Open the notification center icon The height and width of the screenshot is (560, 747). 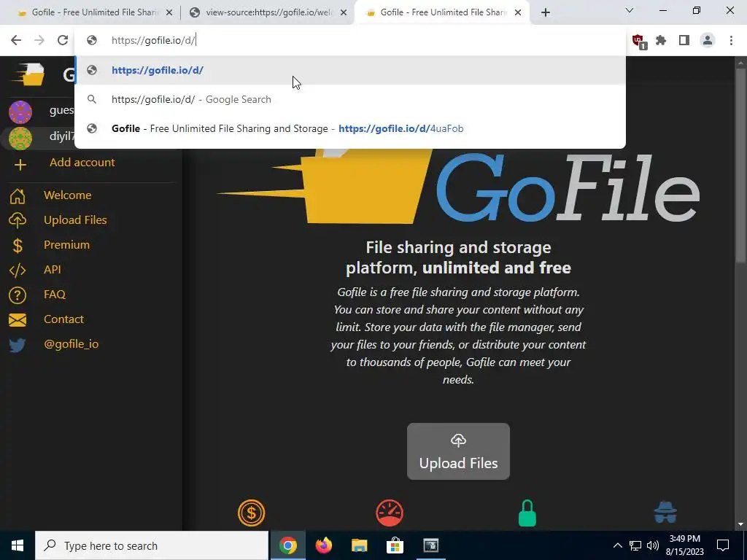point(723,545)
